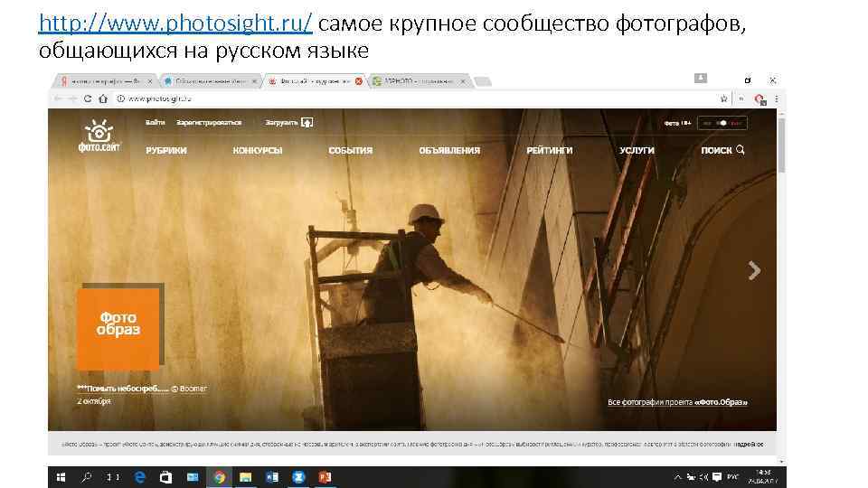Click the blue app icon beside Word
Viewport: 868px width, 488px height.
click(298, 477)
